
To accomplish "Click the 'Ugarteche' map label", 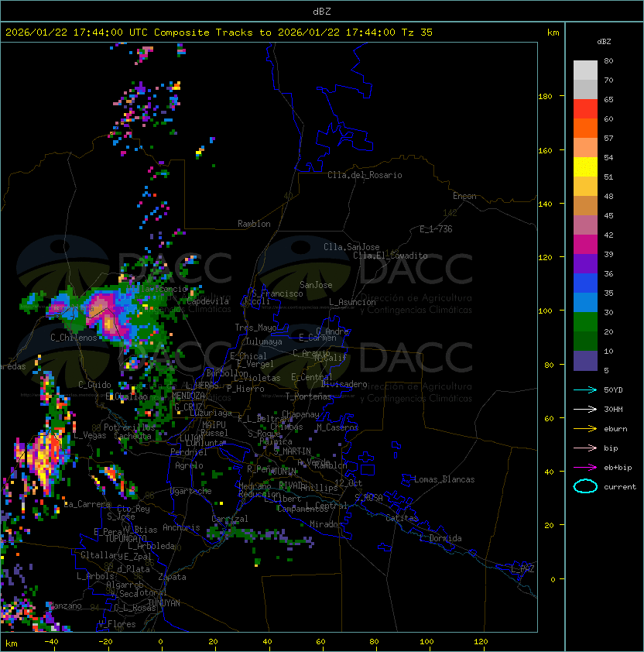I will (191, 491).
